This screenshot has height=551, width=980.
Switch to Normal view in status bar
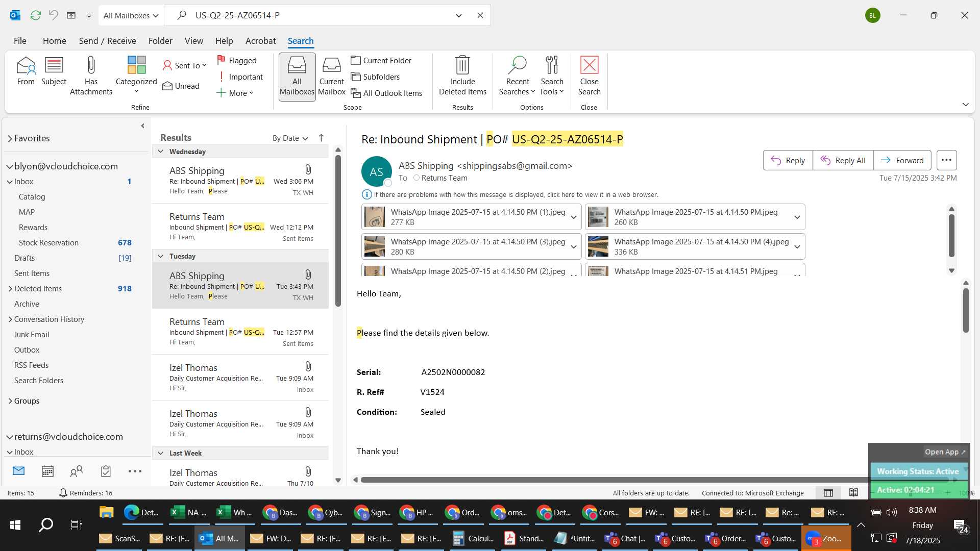point(828,493)
